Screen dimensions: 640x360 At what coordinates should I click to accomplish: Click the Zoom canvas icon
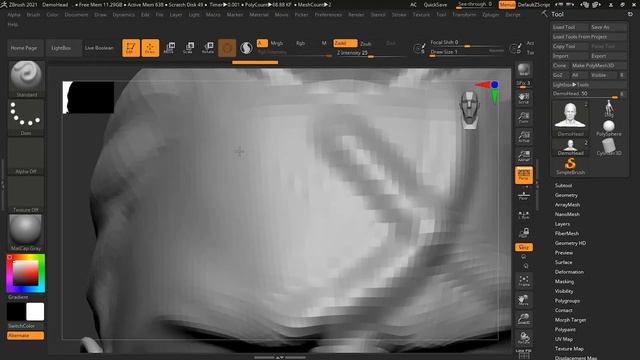coord(524,117)
